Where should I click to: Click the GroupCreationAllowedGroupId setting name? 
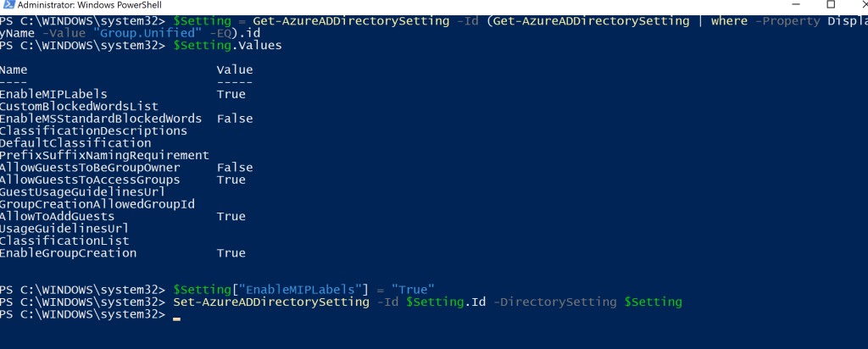point(97,204)
